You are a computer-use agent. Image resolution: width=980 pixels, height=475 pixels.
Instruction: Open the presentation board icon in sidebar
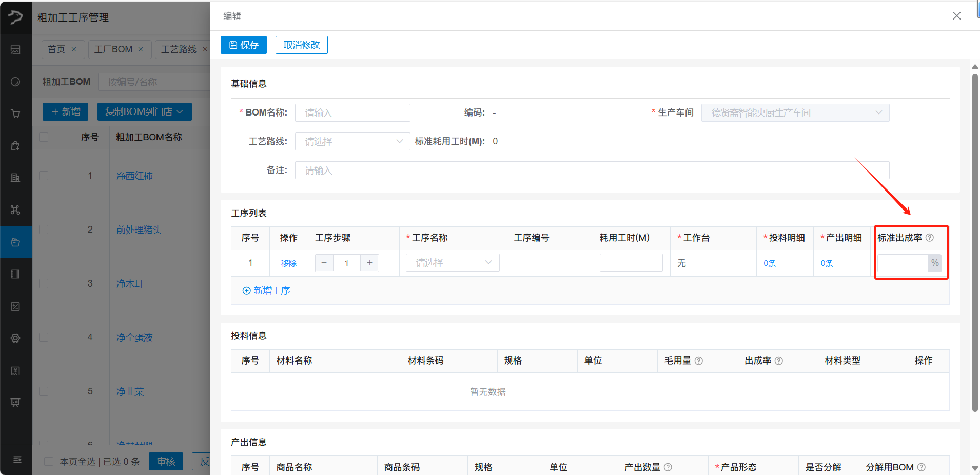15,402
